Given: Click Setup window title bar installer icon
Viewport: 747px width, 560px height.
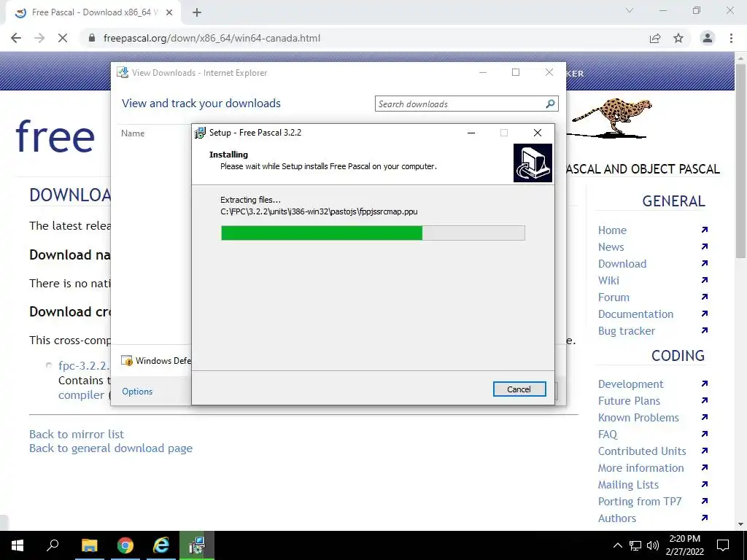Looking at the screenshot, I should (x=201, y=133).
